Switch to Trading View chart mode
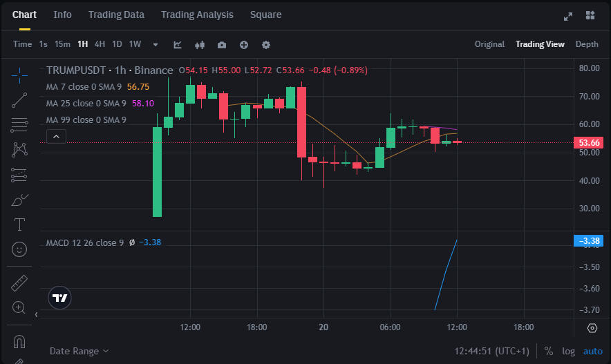This screenshot has width=611, height=364. [540, 44]
